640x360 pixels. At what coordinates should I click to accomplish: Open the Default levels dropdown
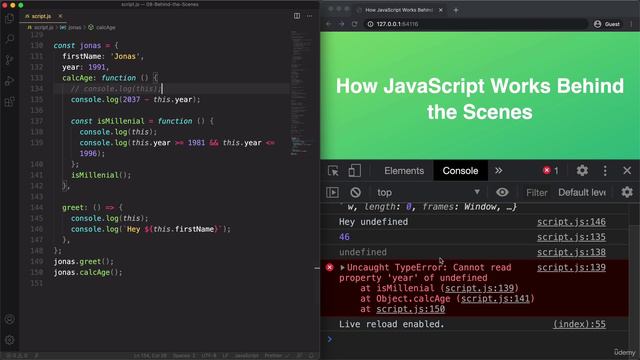coord(582,192)
